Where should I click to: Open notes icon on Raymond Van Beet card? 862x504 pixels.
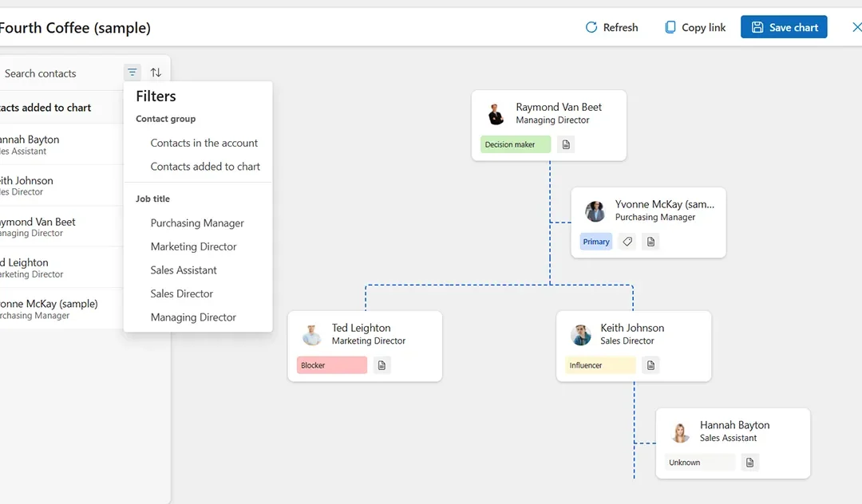pos(566,144)
